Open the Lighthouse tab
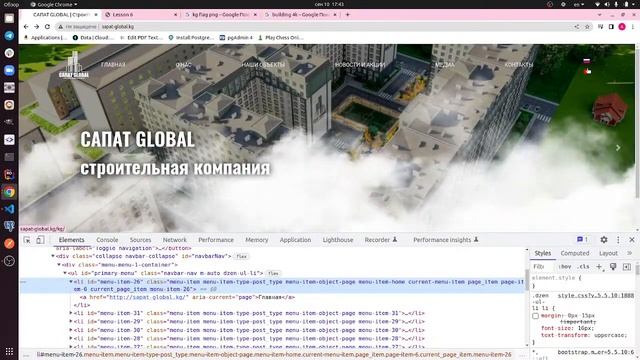This screenshot has width=640, height=360. point(338,240)
